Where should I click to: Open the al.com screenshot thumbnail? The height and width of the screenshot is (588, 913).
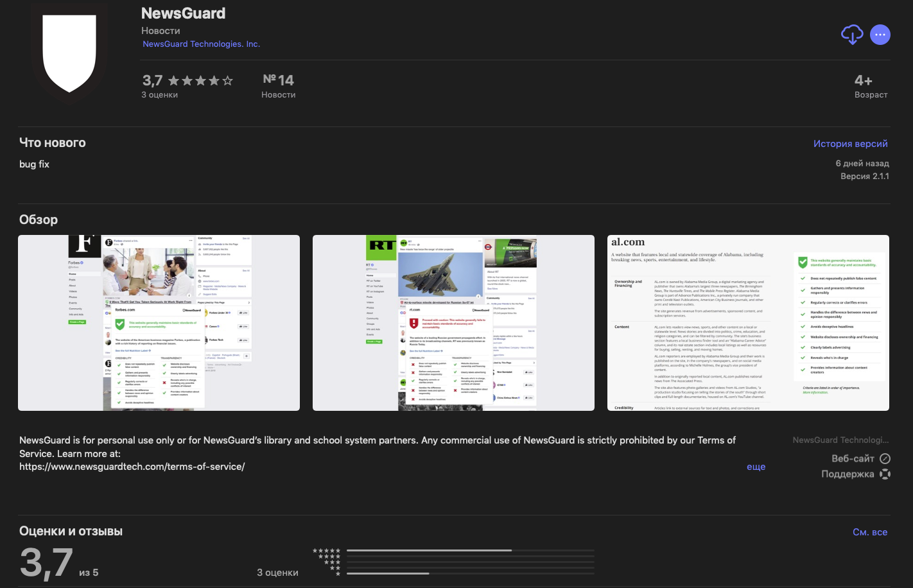[748, 323]
